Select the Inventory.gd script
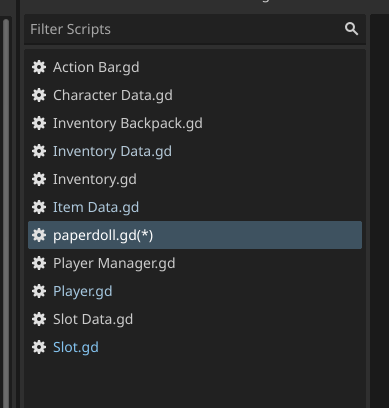Screen dimensions: 389x408 tap(195, 179)
